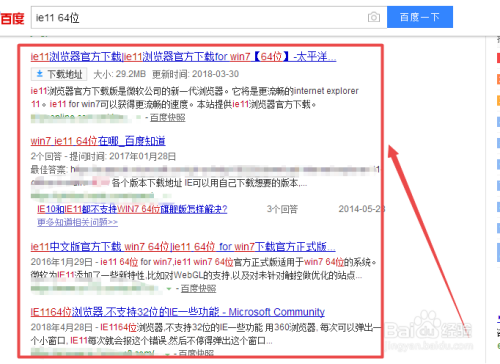This screenshot has height=364, width=500.
Task: Open 百度快照 of ie11中文版 result
Action: pos(198,289)
